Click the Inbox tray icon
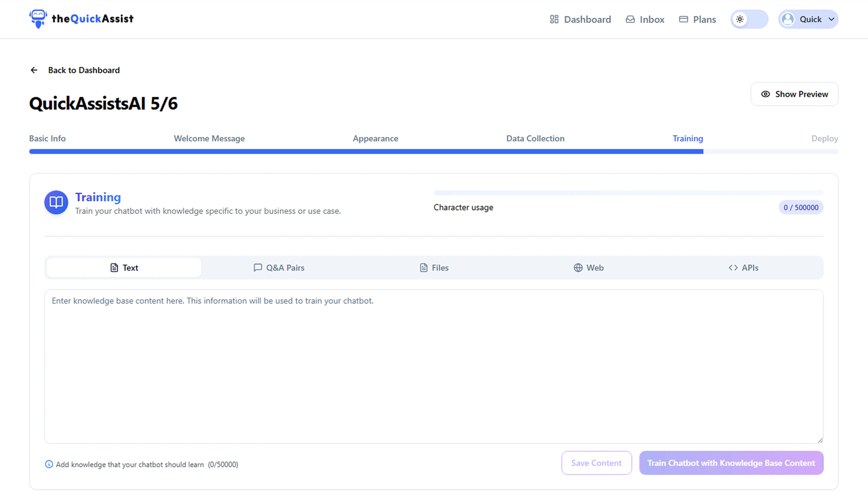The image size is (868, 497). (x=630, y=19)
